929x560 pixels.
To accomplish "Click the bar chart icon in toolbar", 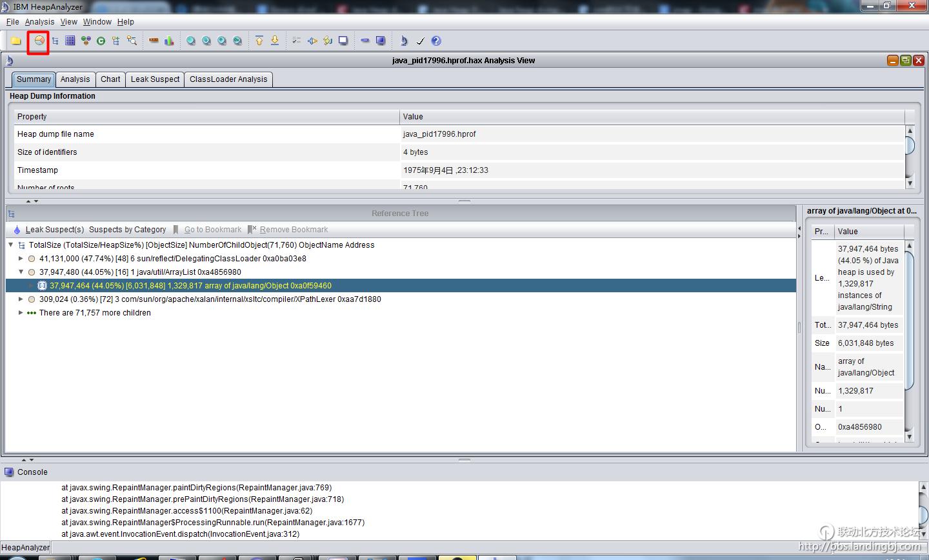I will [169, 41].
